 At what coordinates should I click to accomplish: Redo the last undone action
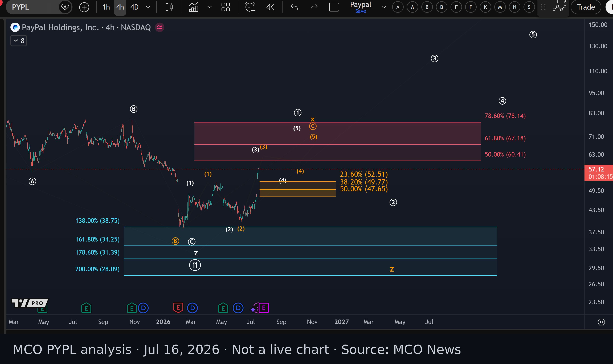pos(314,7)
